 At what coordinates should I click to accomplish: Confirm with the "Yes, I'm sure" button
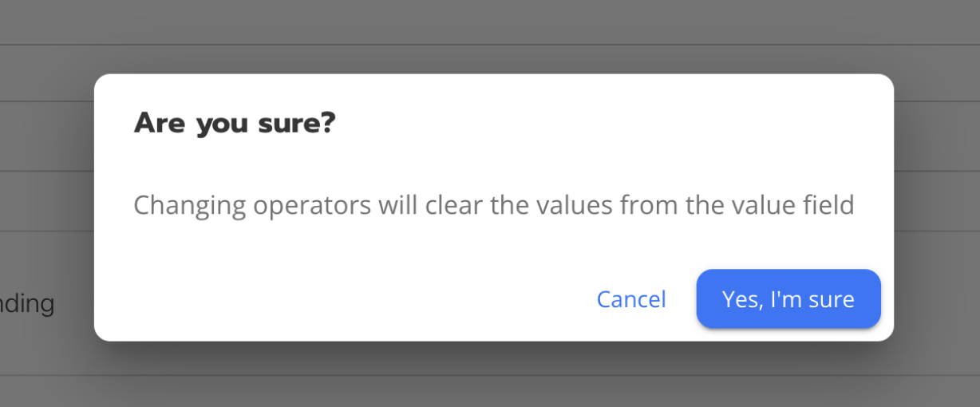(x=788, y=299)
